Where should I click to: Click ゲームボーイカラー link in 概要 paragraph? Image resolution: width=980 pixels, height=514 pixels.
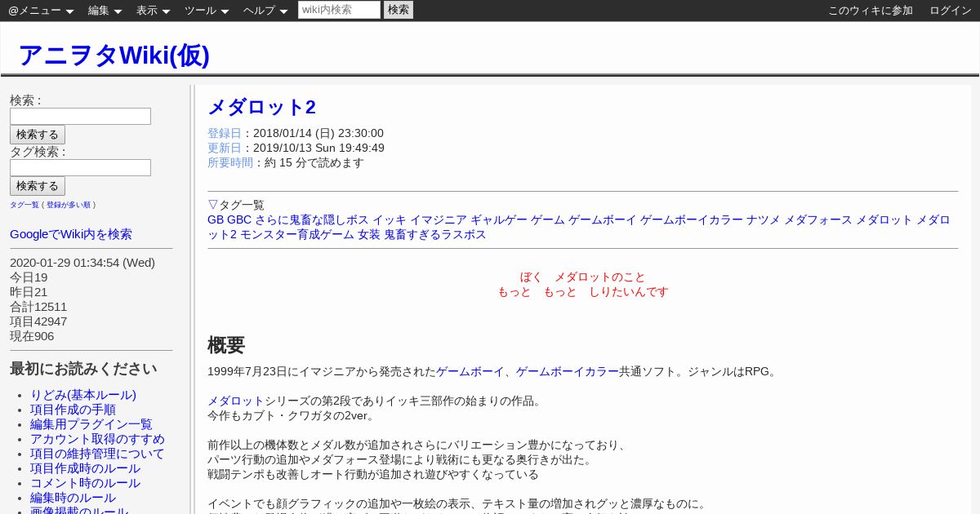(x=568, y=371)
